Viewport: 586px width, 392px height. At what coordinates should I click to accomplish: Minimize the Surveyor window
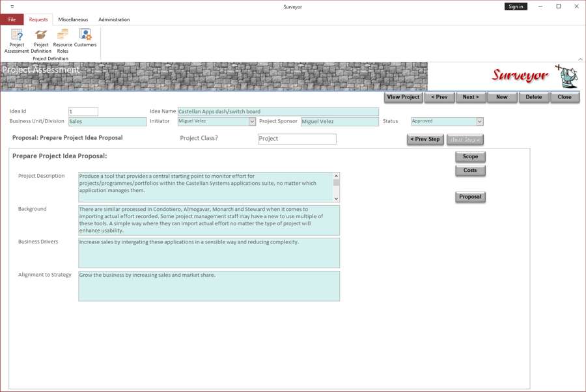(x=540, y=7)
